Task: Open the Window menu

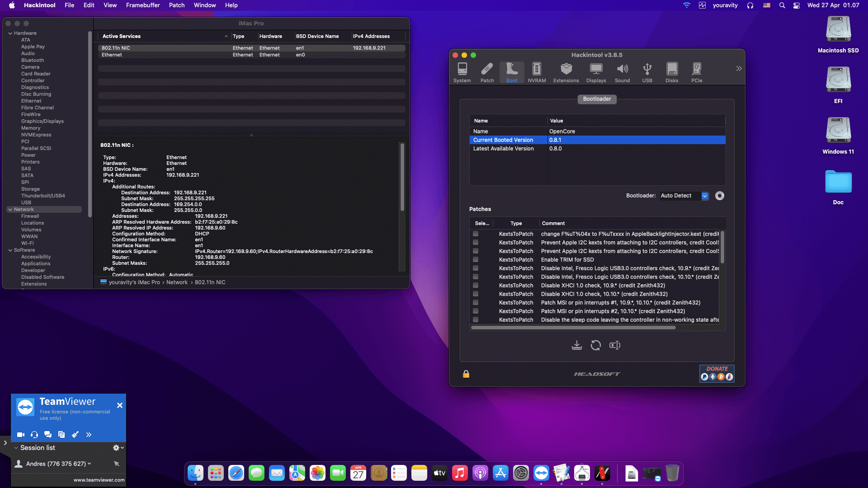Action: tap(205, 5)
